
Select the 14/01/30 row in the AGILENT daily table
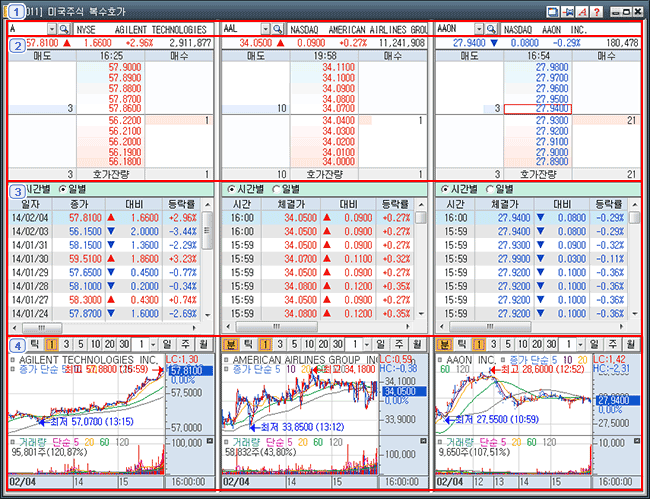pos(105,259)
